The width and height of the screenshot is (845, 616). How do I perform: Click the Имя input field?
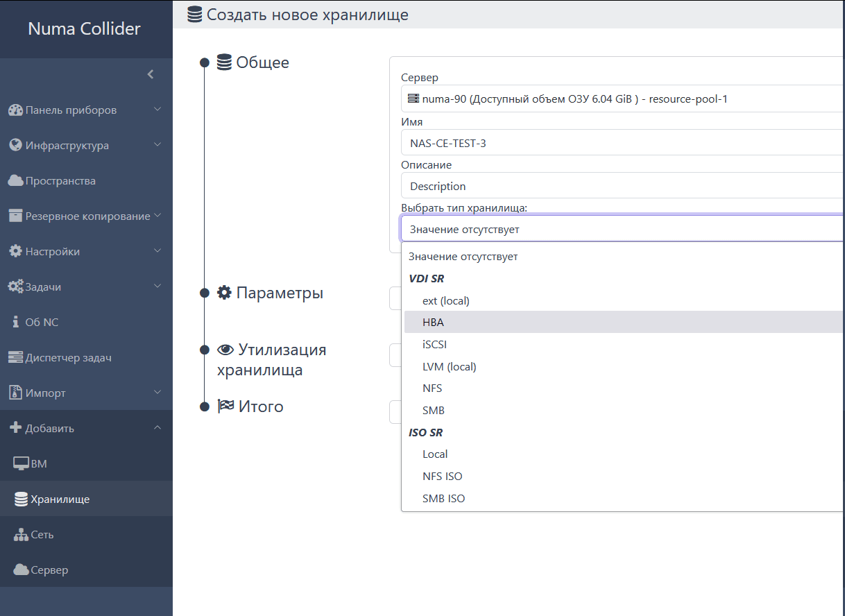(x=622, y=144)
